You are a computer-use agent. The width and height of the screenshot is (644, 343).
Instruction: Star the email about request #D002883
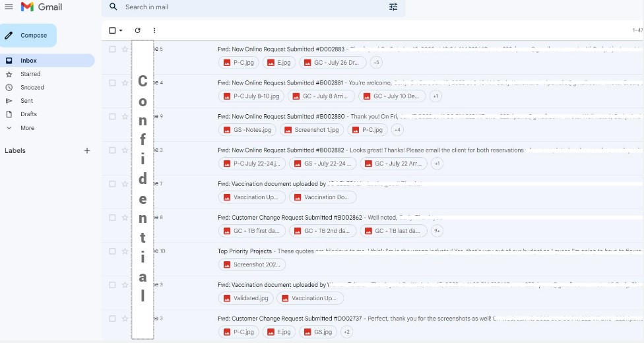pyautogui.click(x=125, y=49)
